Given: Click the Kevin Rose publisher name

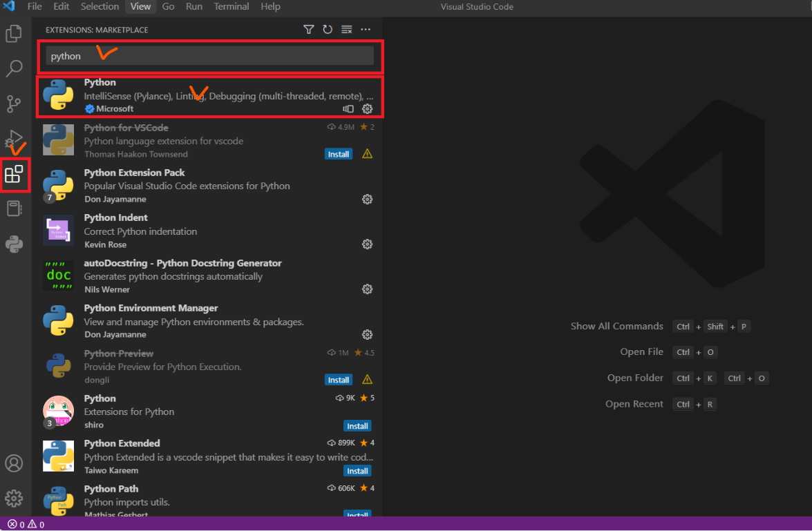Looking at the screenshot, I should tap(106, 245).
